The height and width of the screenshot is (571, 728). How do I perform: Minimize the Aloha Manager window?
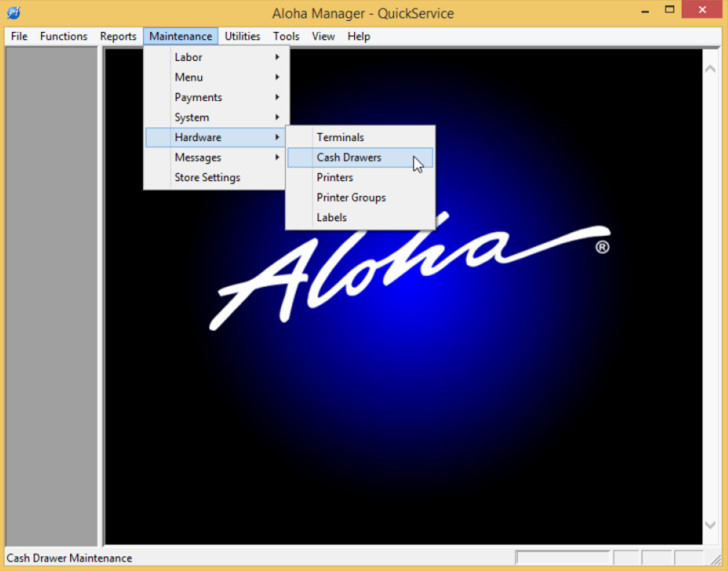(645, 10)
